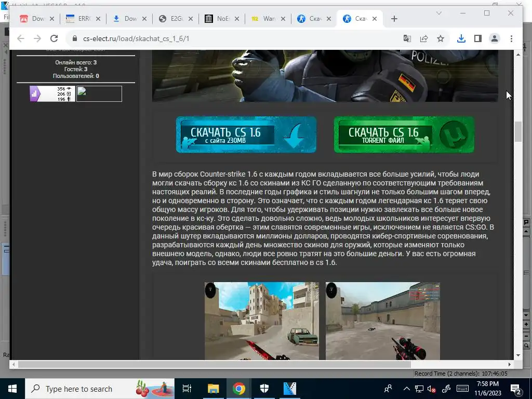Open touch keyboard tray icon
This screenshot has width=532, height=399.
(463, 389)
